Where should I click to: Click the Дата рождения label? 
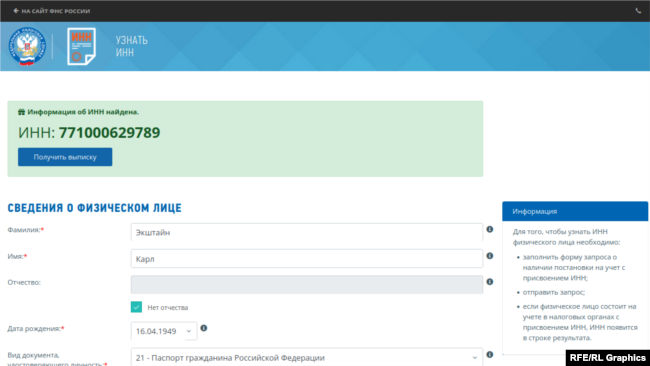click(36, 329)
